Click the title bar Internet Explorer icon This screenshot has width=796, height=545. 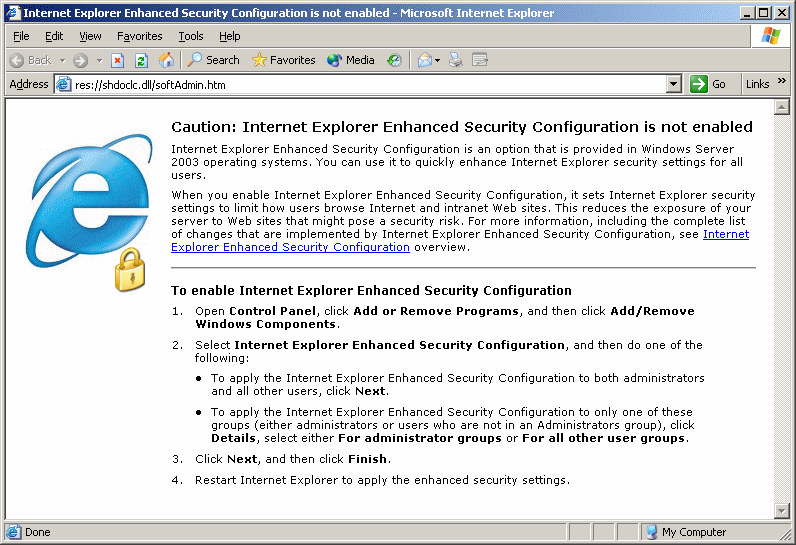(x=13, y=13)
